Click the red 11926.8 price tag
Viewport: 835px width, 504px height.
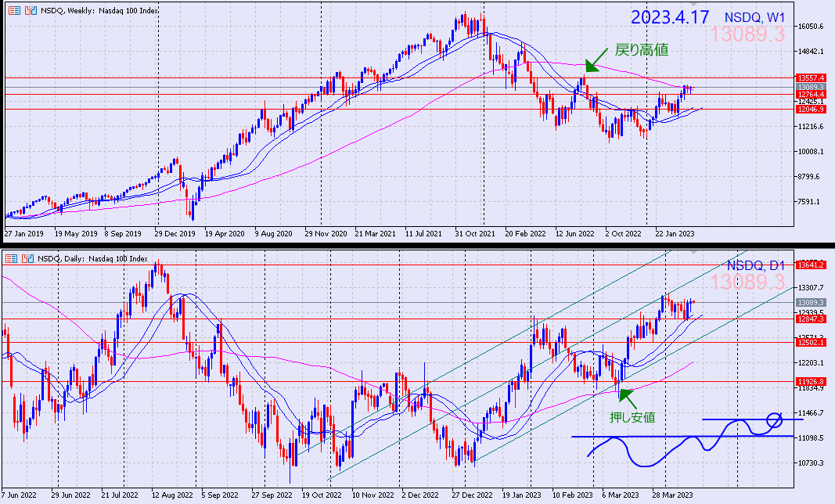coord(811,381)
